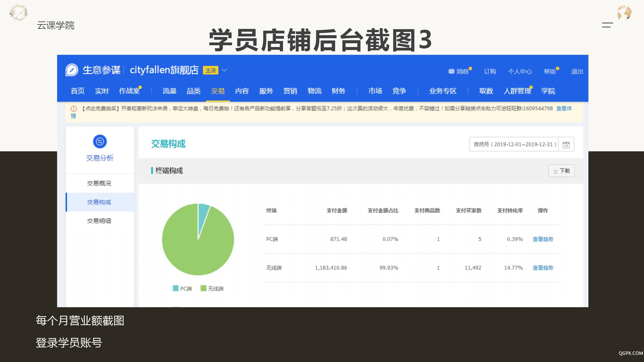Click the 871.48 amount cell

point(339,239)
